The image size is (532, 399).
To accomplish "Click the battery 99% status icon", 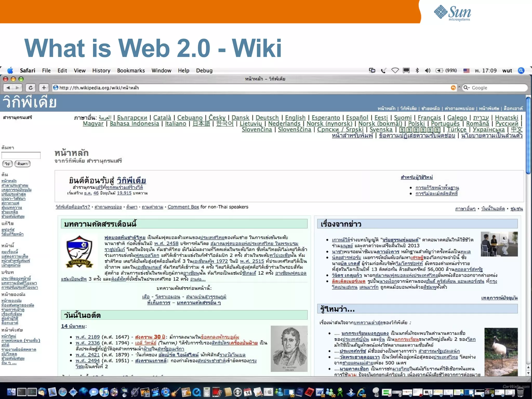I will [x=446, y=70].
